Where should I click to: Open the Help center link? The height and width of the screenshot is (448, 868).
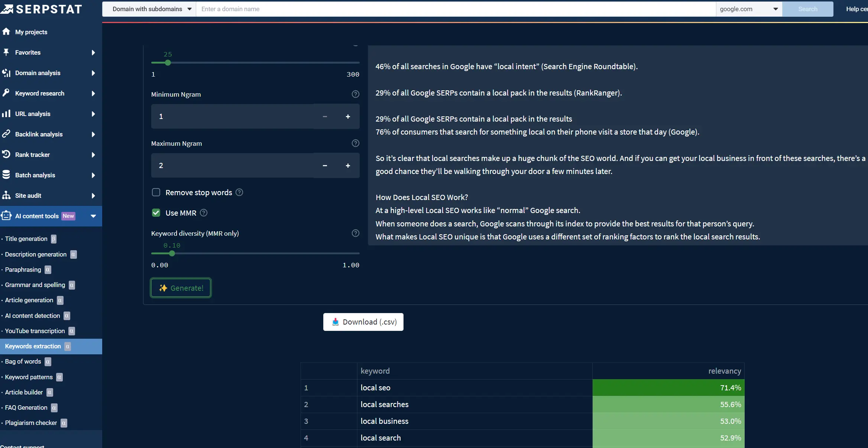click(856, 9)
